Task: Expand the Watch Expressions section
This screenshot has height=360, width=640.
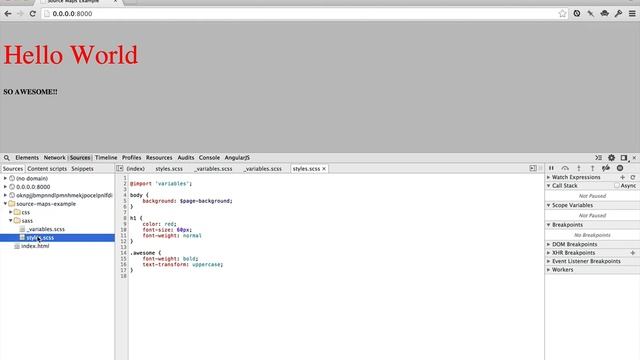Action: [549, 177]
